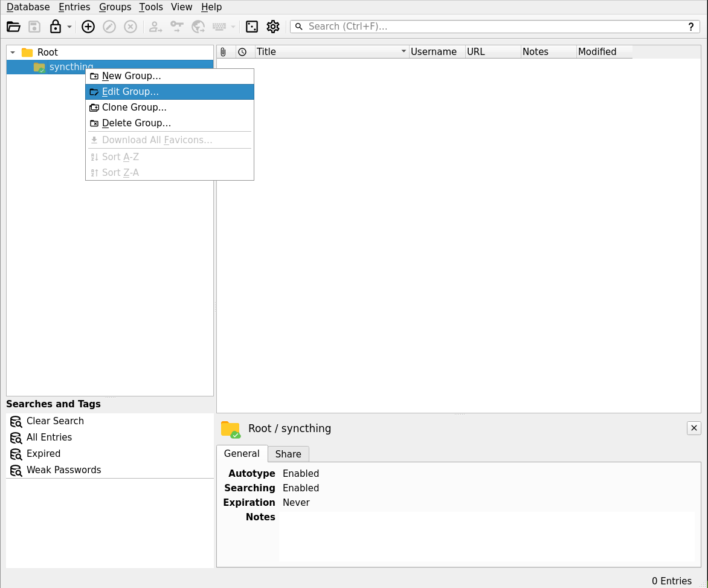
Task: Open the Tools menu
Action: [151, 7]
